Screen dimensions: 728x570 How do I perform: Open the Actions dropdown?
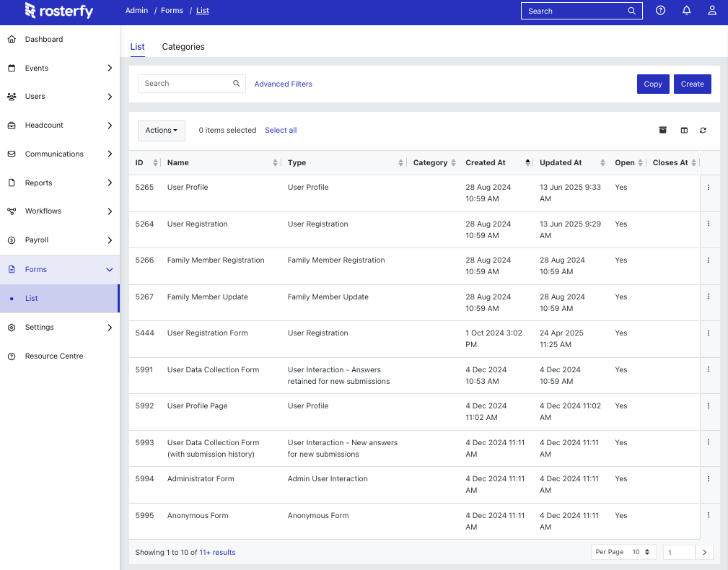(x=161, y=131)
